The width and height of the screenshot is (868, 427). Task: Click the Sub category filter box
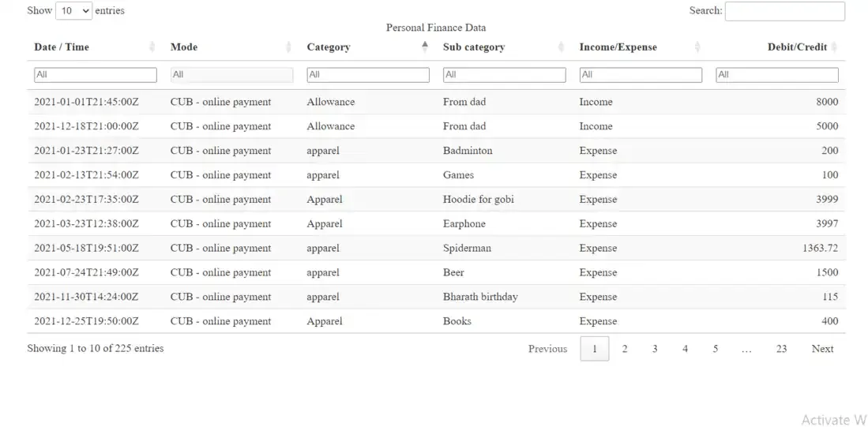coord(504,75)
